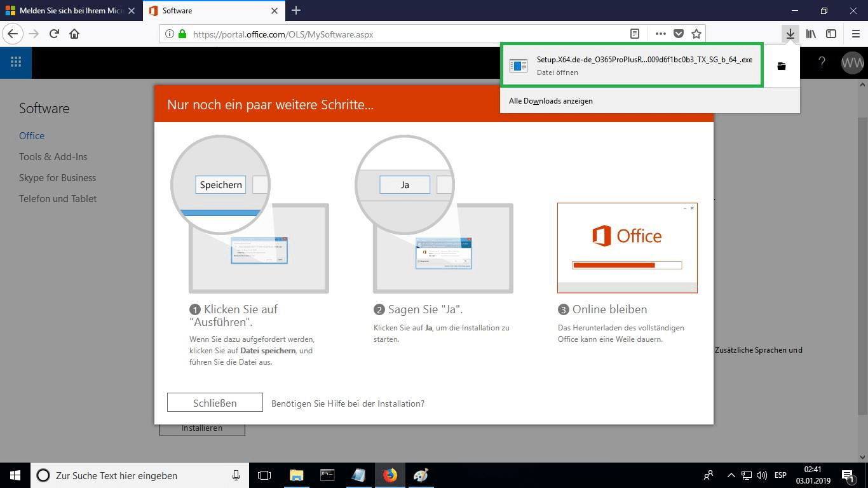
Task: Show hidden system tray icons chevron
Action: pos(731,475)
